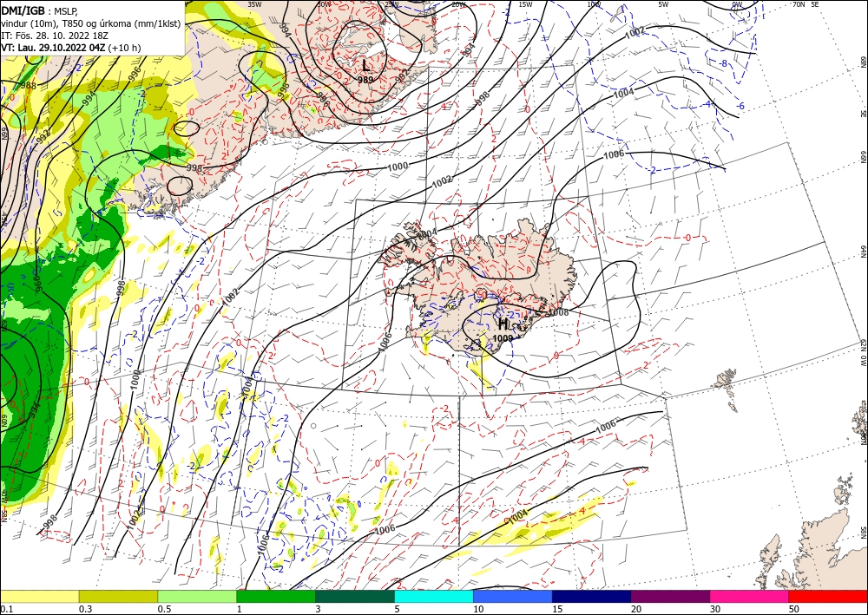The width and height of the screenshot is (868, 615).
Task: Click the '10W' longitude label
Action: (594, 4)
